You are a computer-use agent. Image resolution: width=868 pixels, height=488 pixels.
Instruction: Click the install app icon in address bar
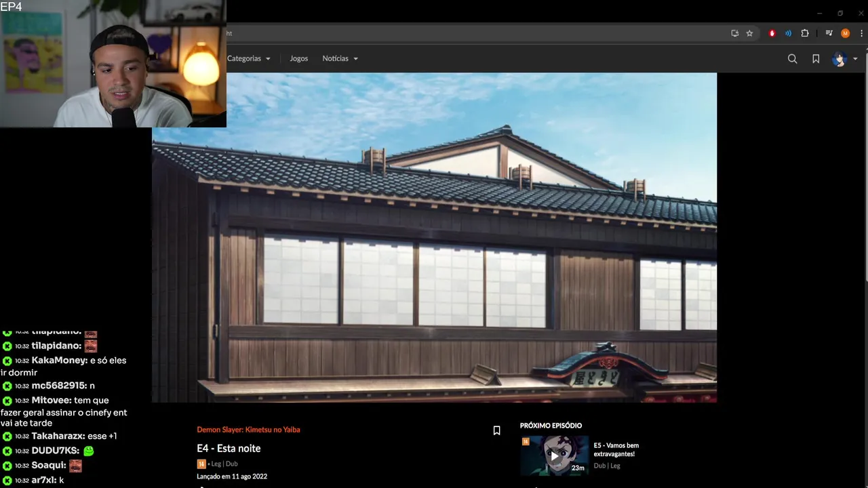tap(734, 33)
